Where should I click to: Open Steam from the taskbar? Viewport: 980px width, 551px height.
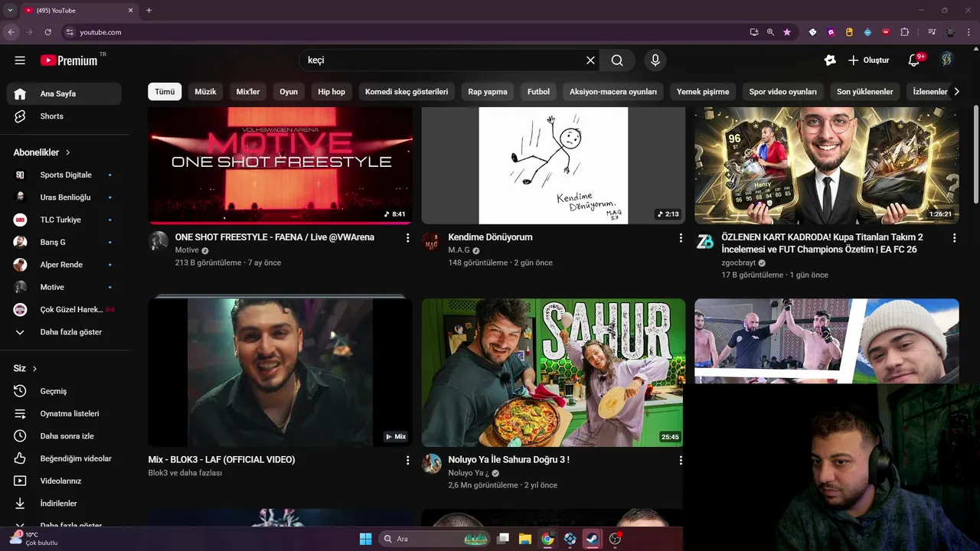(593, 539)
